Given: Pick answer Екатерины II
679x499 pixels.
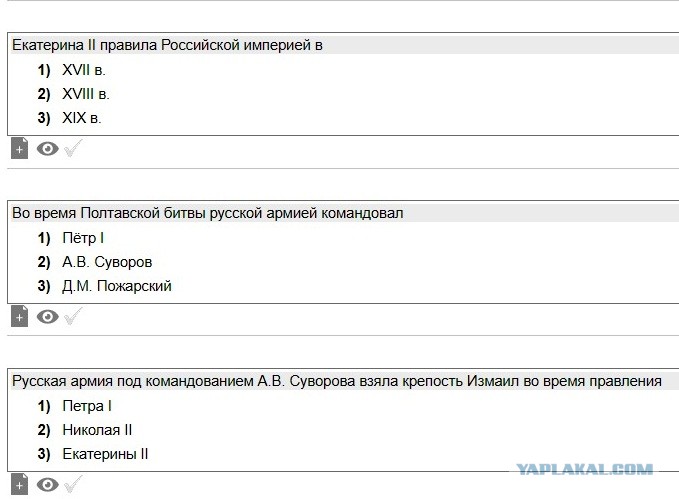Looking at the screenshot, I should tap(105, 454).
